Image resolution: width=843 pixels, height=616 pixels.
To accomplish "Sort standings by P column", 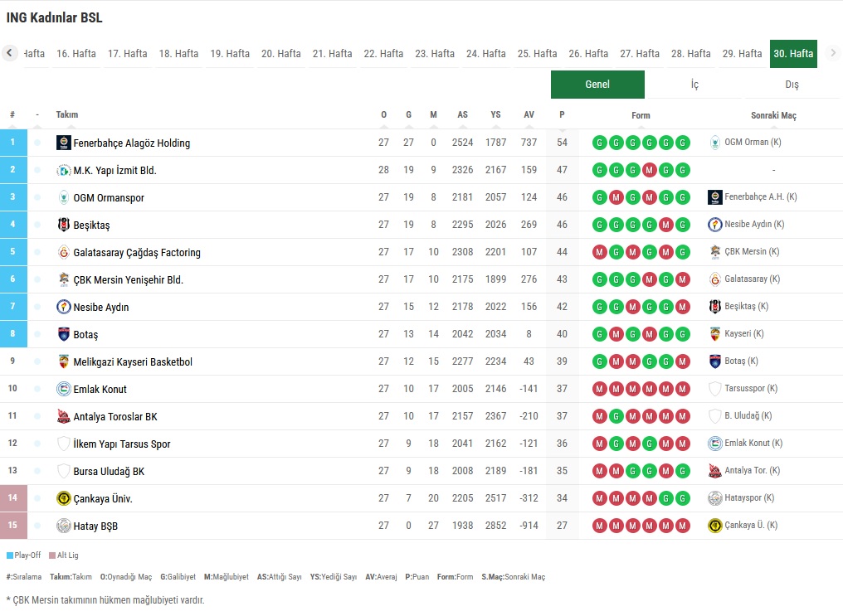I will [562, 115].
